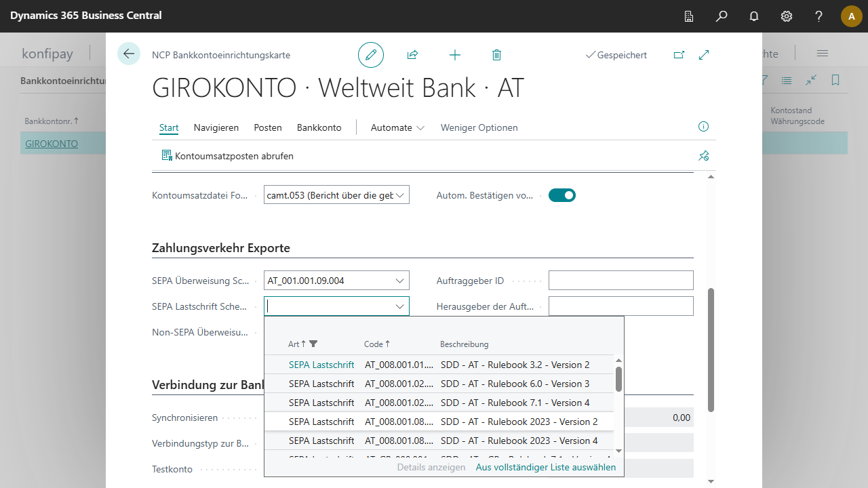Click the Herausgeber der Auft... input field
This screenshot has height=488, width=868.
click(x=621, y=306)
